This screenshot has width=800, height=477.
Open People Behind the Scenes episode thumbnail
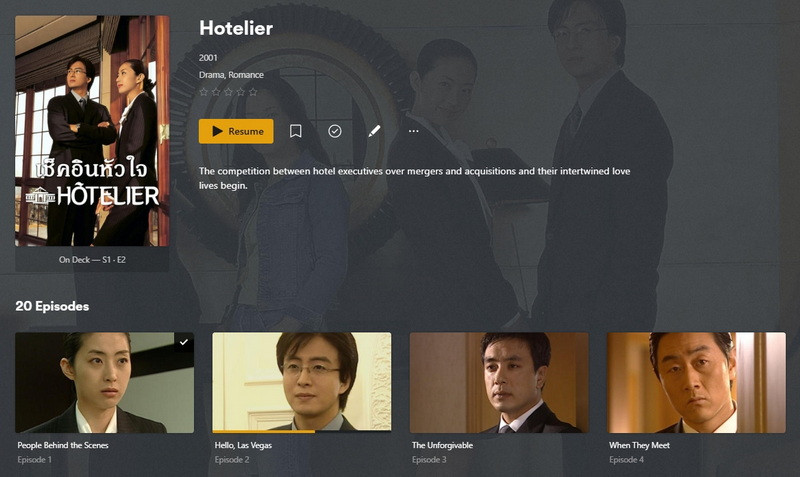105,383
